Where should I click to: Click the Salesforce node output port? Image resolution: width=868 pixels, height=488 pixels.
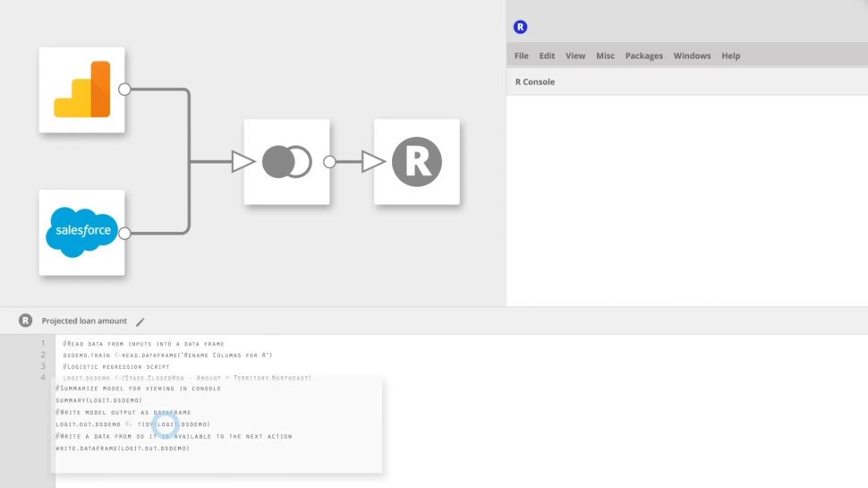point(124,233)
